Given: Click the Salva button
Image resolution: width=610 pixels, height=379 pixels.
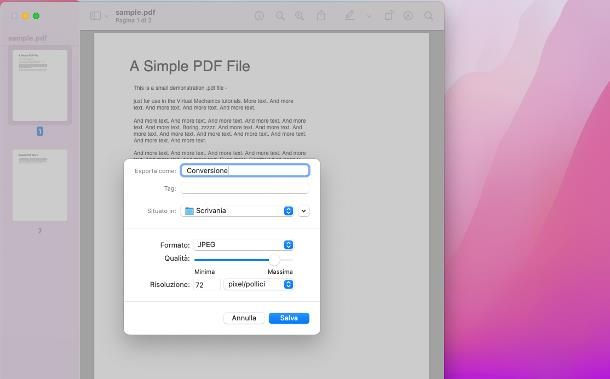Looking at the screenshot, I should [289, 318].
